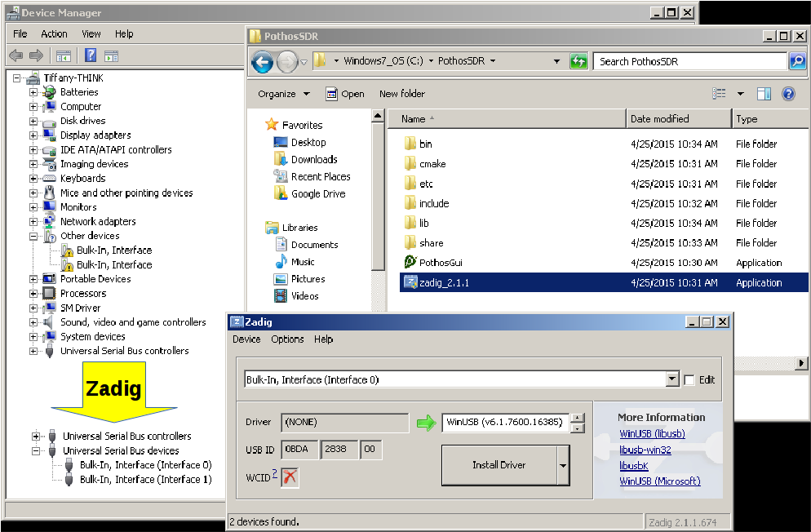Expand the Display adapters node

[33, 135]
